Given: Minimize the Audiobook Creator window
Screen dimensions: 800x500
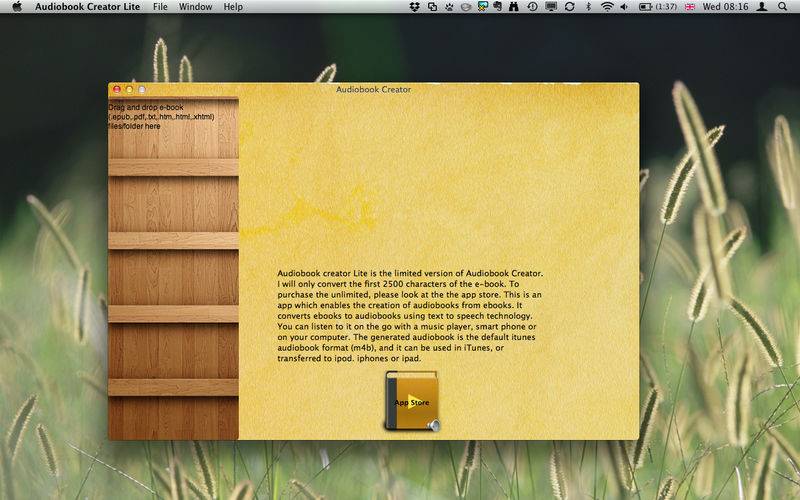Looking at the screenshot, I should pyautogui.click(x=130, y=89).
